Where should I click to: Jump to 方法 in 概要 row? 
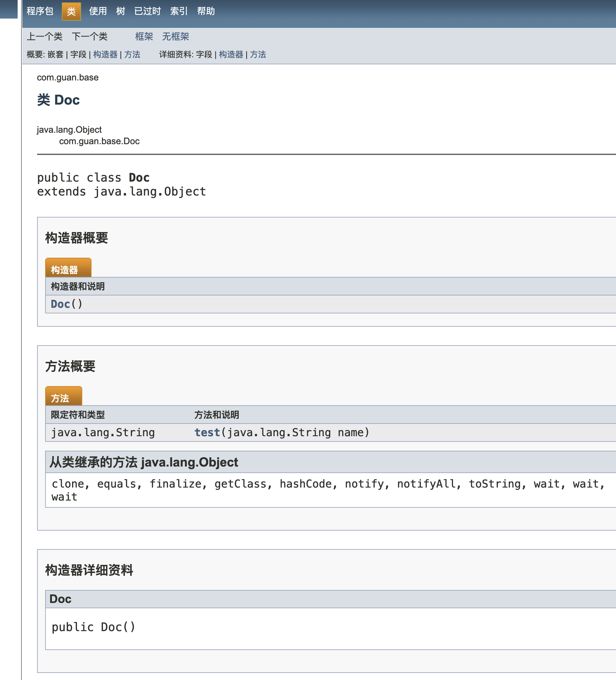[x=132, y=55]
